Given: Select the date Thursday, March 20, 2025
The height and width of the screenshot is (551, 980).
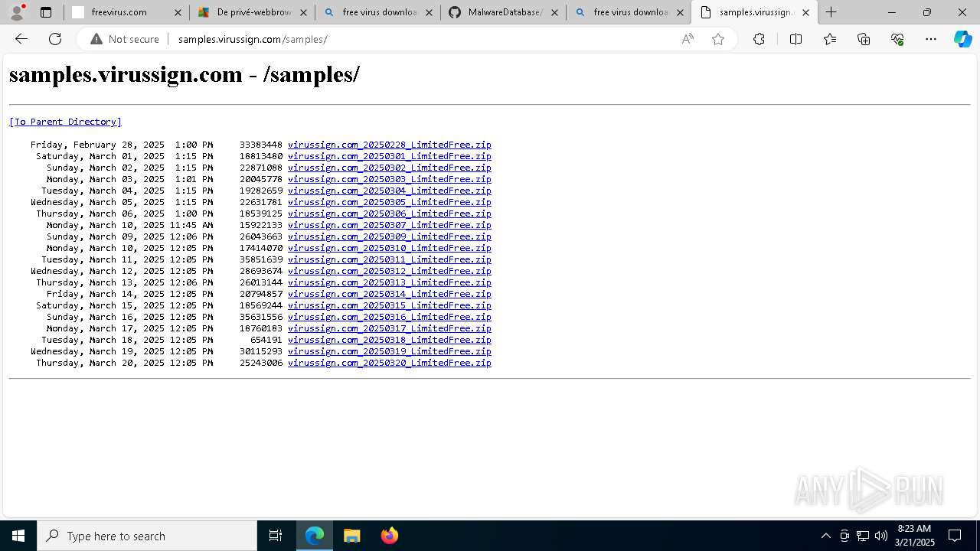Looking at the screenshot, I should (100, 363).
